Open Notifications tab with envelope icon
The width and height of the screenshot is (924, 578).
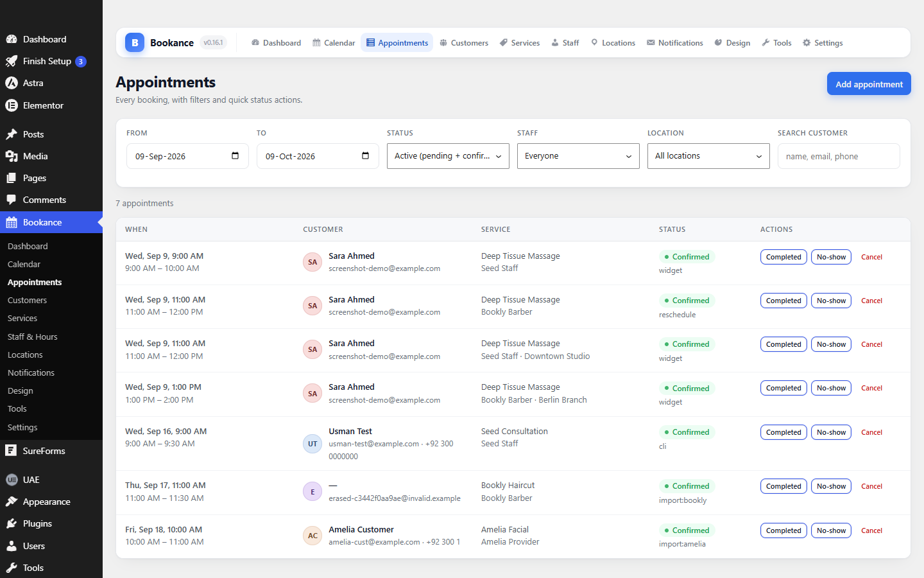(x=675, y=43)
